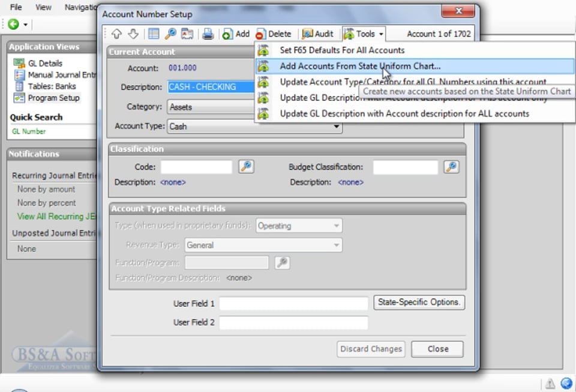Image resolution: width=576 pixels, height=392 pixels.
Task: Click account number 001.000 text
Action: (x=182, y=68)
